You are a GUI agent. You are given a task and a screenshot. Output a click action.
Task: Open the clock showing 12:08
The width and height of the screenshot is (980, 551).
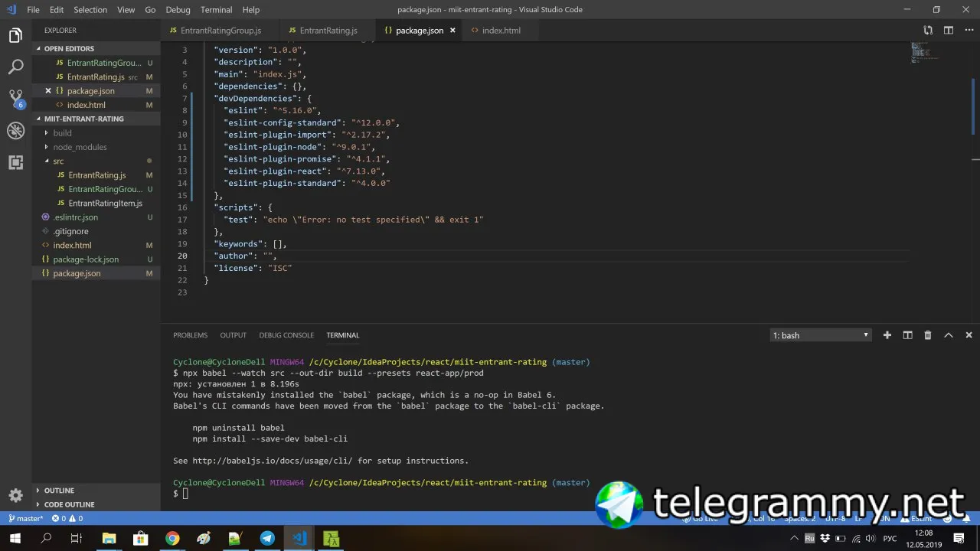pos(924,539)
